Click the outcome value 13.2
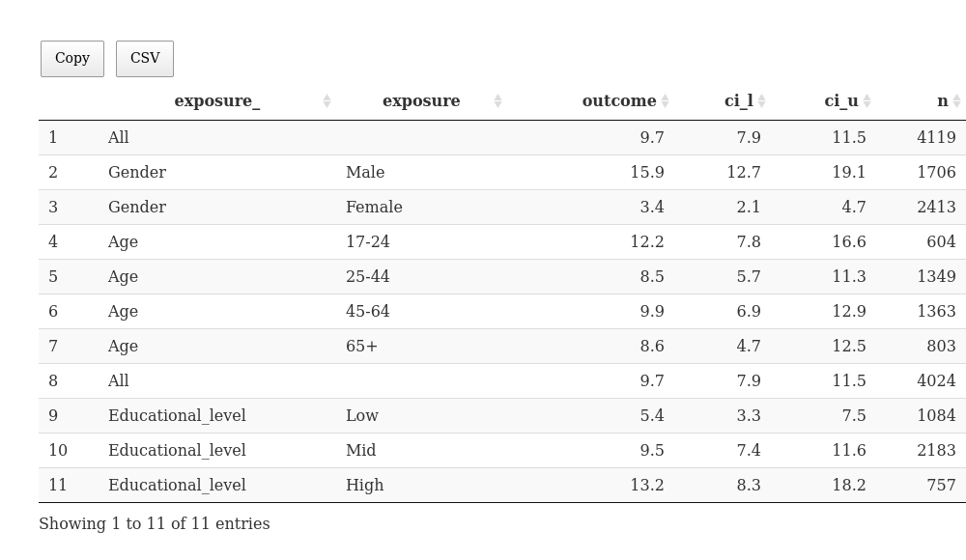 click(x=647, y=486)
